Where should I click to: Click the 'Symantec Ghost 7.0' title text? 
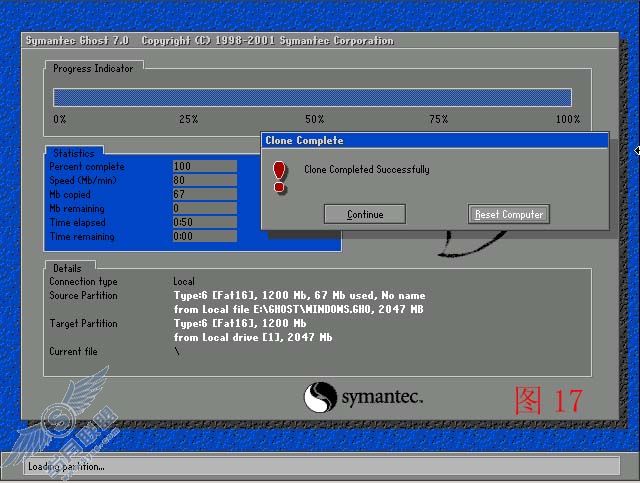[x=77, y=40]
